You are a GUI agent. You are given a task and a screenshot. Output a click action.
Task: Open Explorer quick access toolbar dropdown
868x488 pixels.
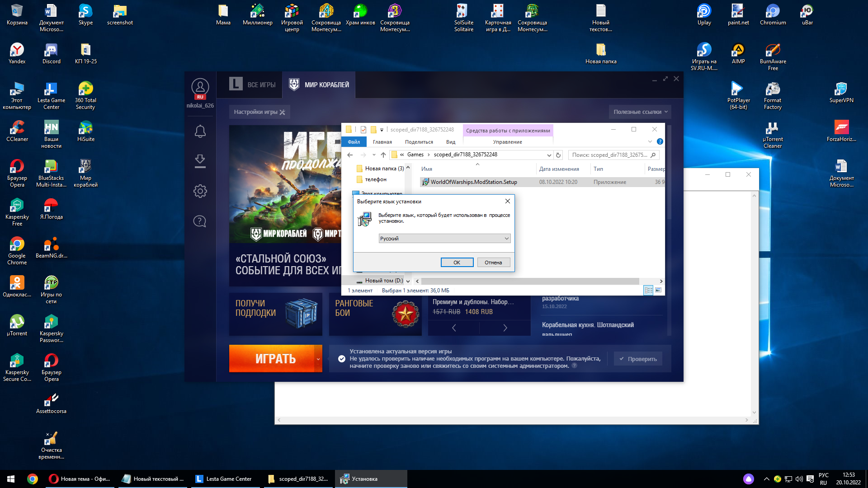(x=382, y=130)
